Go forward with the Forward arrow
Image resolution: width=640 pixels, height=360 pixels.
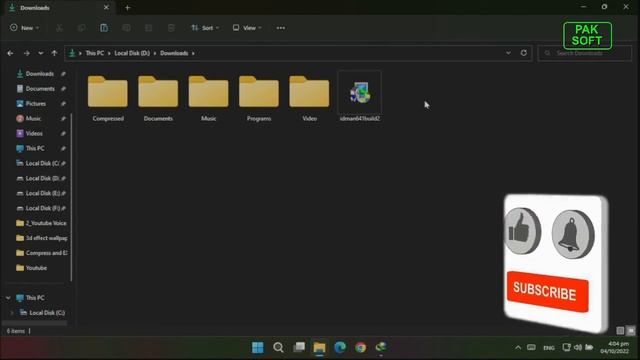27,53
